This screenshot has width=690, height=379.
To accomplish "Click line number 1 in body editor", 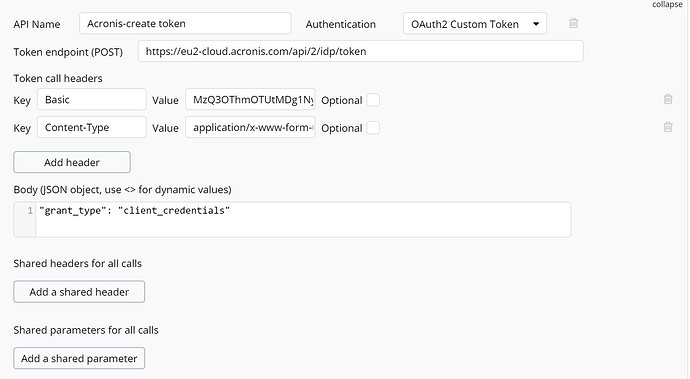I will point(30,211).
